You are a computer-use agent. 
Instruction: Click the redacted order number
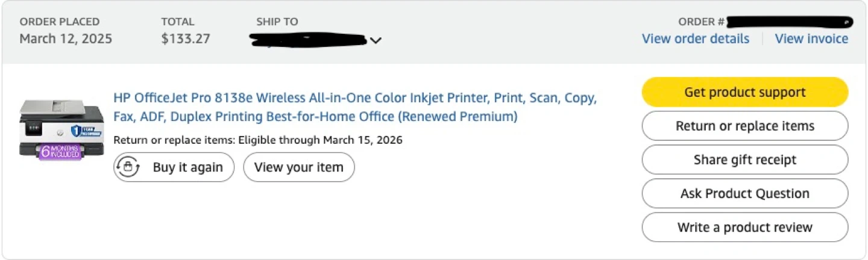tap(790, 22)
